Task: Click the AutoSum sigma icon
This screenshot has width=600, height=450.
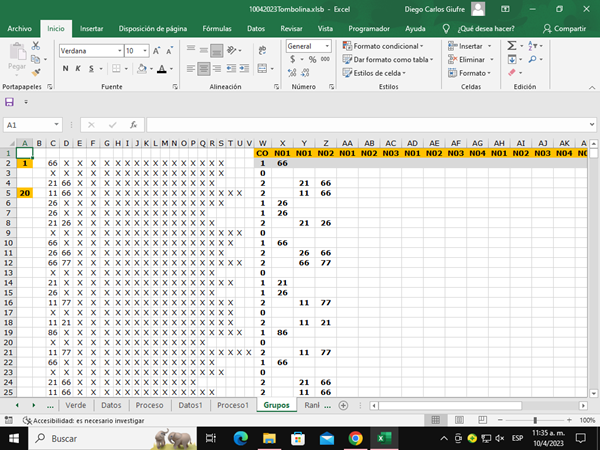Action: tap(512, 46)
